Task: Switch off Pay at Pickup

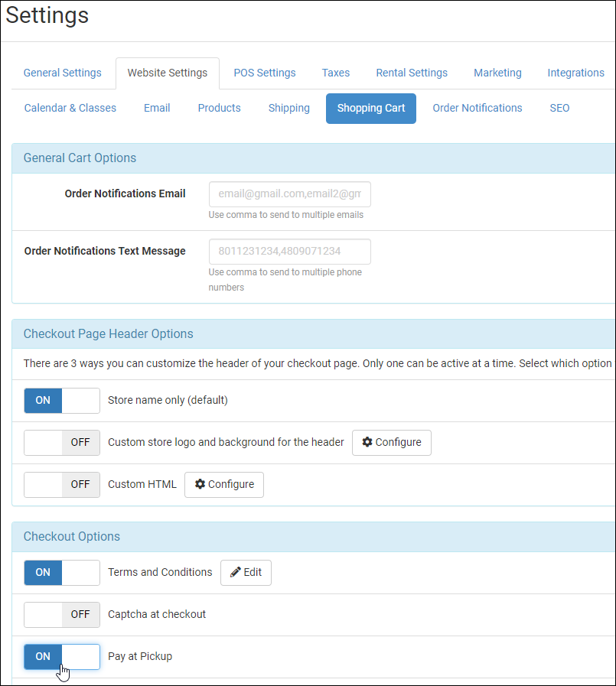Action: coord(61,656)
